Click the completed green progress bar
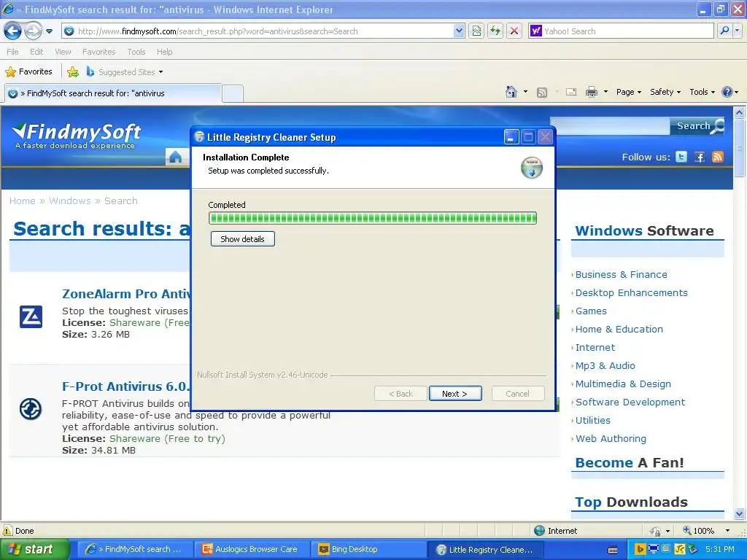The height and width of the screenshot is (560, 747). [373, 218]
